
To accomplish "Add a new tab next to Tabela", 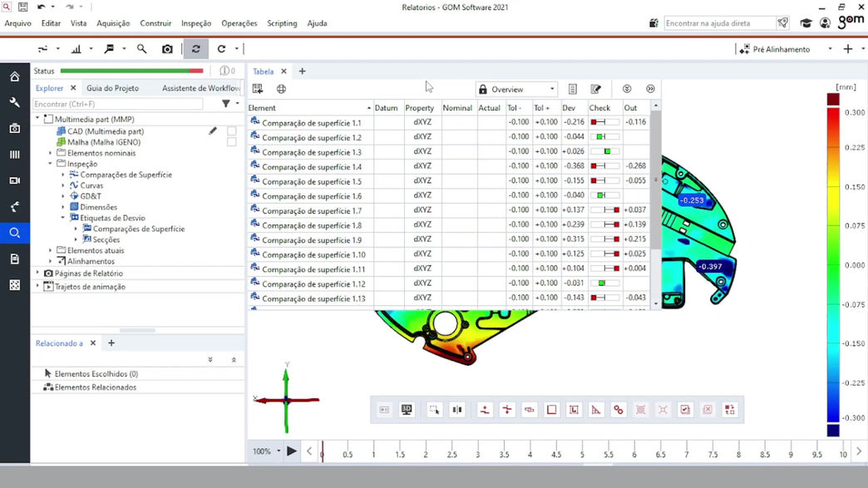I will 303,71.
